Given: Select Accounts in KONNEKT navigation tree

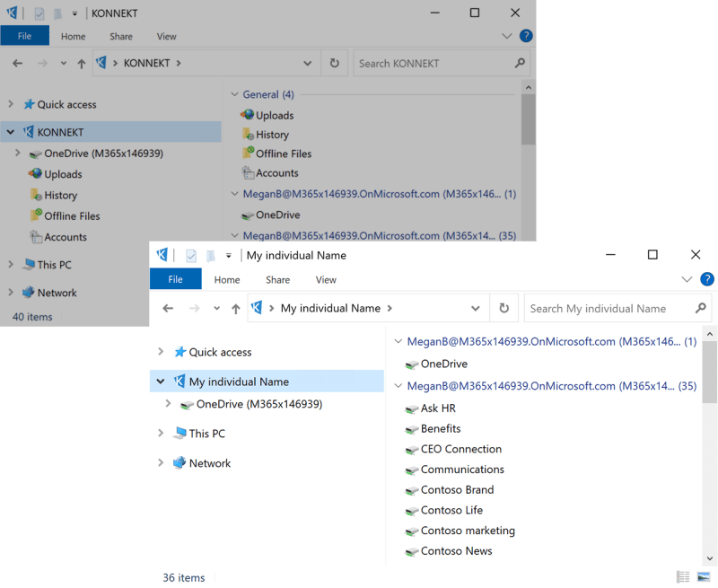Looking at the screenshot, I should (x=58, y=237).
